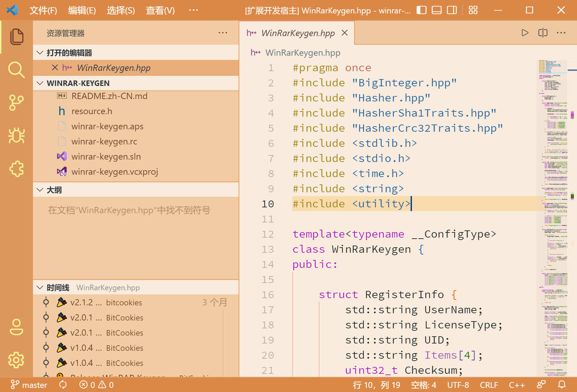Open the Explorer view in activity bar

[x=17, y=37]
